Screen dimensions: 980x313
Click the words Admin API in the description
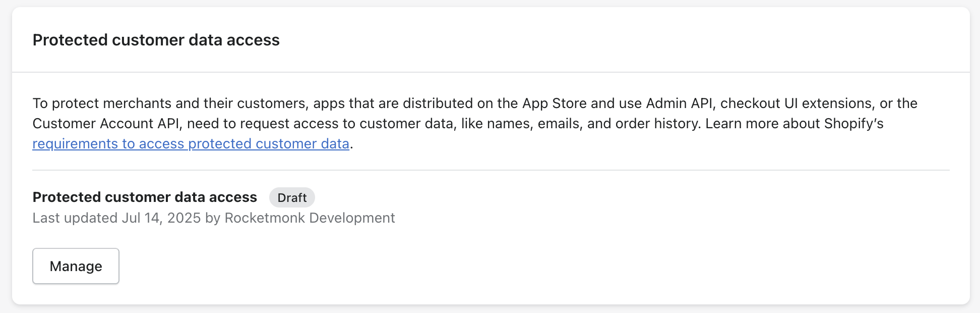coord(679,103)
